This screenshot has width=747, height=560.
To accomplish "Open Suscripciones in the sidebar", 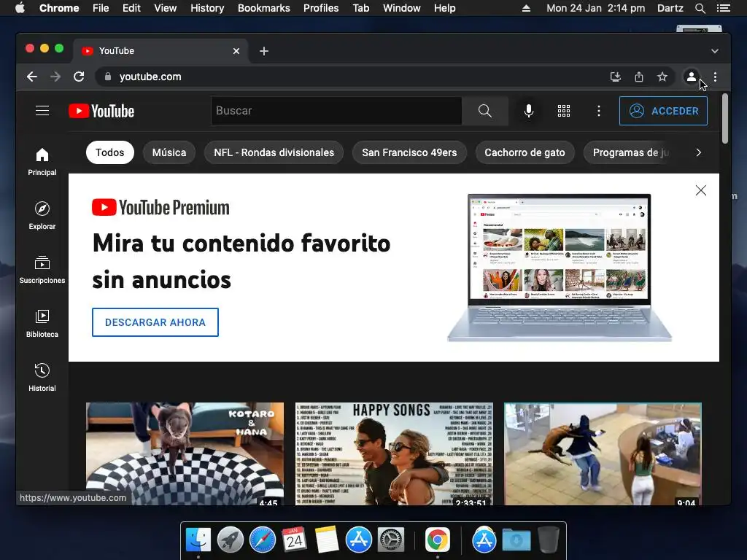I will [x=42, y=270].
